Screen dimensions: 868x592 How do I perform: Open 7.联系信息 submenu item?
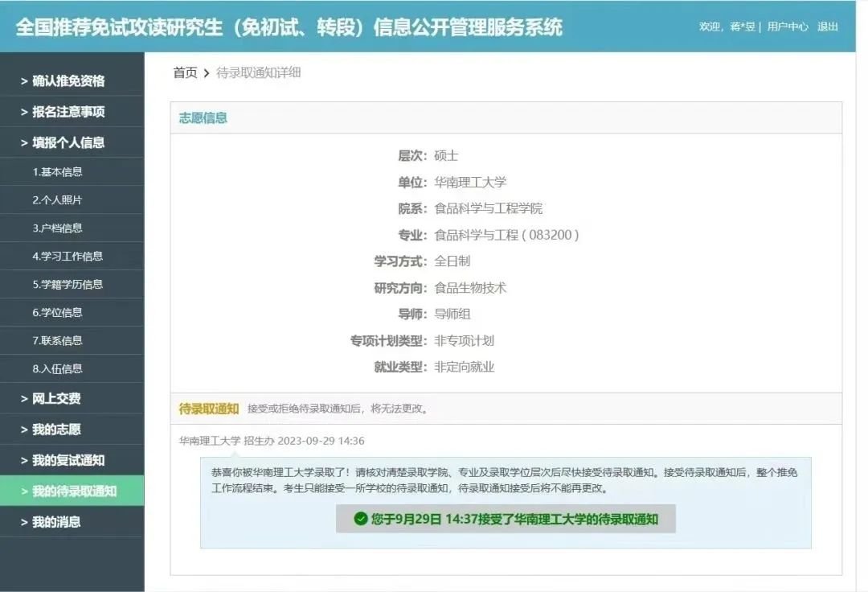click(57, 340)
